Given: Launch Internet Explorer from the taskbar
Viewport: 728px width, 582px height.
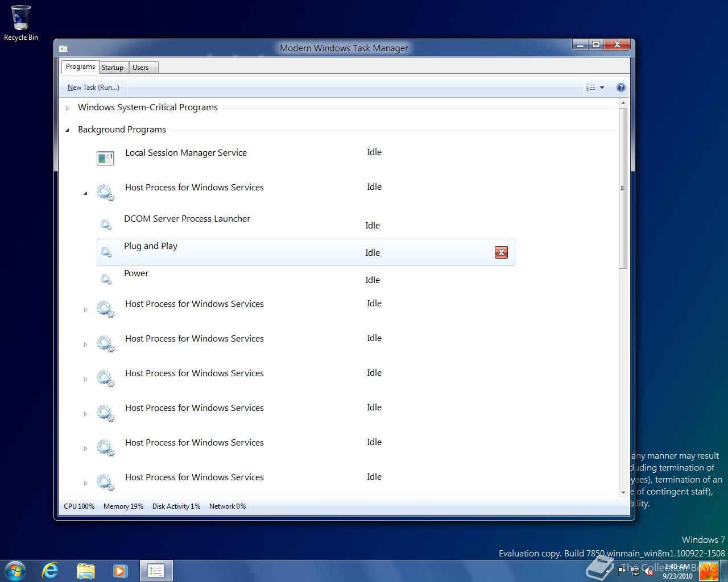Looking at the screenshot, I should (51, 571).
